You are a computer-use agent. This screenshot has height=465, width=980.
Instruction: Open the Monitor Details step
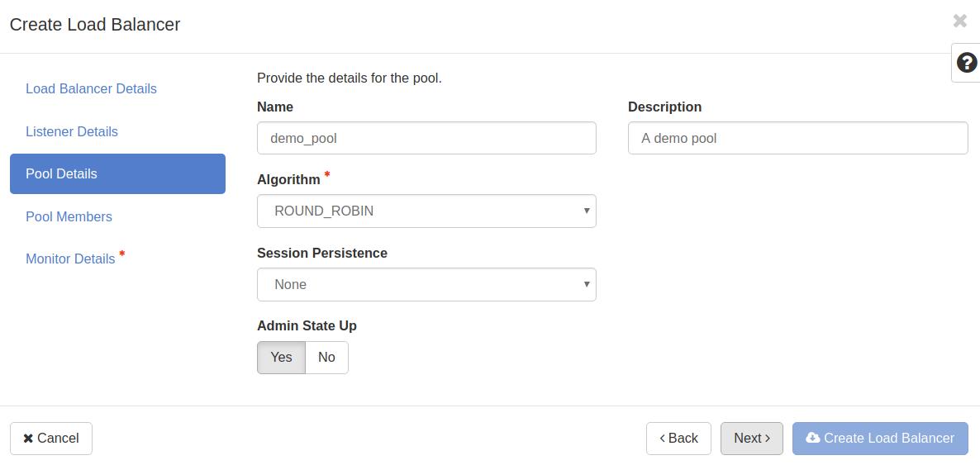[70, 259]
